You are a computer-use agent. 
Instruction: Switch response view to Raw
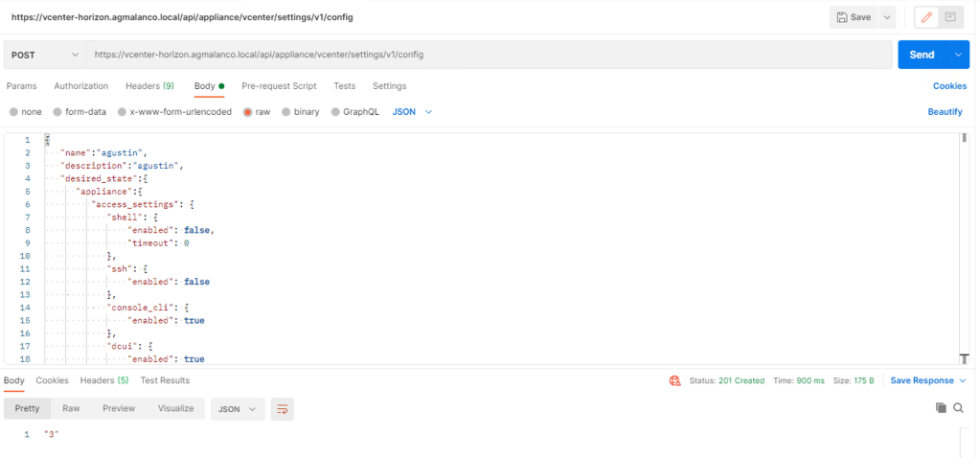tap(71, 408)
